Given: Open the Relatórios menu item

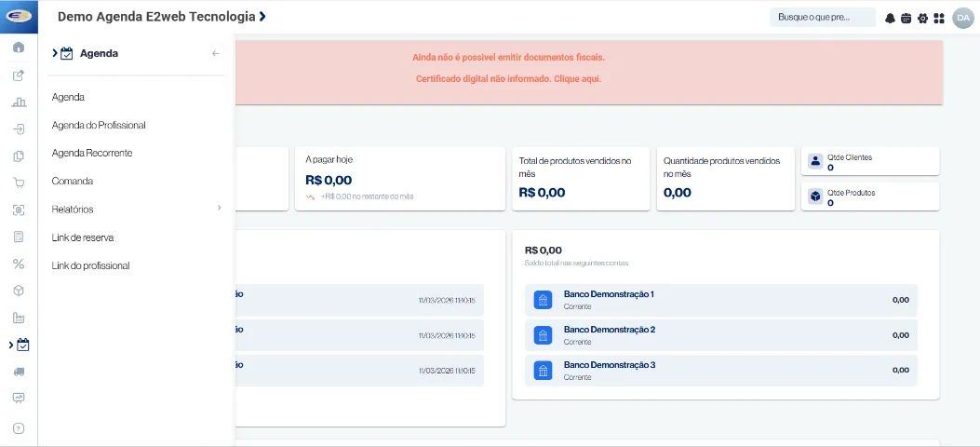Looking at the screenshot, I should tap(73, 210).
